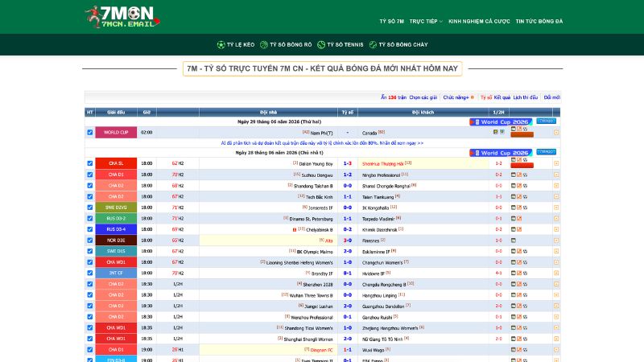Uncheck the RUS D3-2 Dinamo St. Petersburg checkbox
This screenshot has width=644, height=362.
(x=90, y=218)
